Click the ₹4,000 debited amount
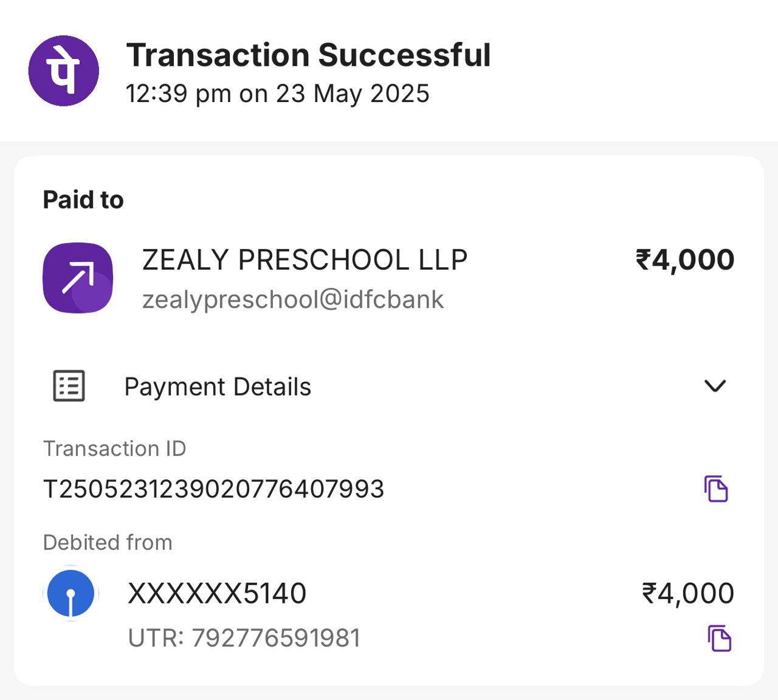The height and width of the screenshot is (700, 778). tap(688, 594)
